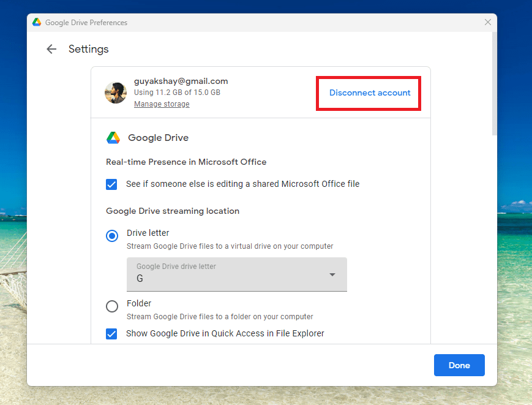The image size is (532, 405).
Task: Click the Google Drive logo in title bar
Action: click(x=36, y=21)
